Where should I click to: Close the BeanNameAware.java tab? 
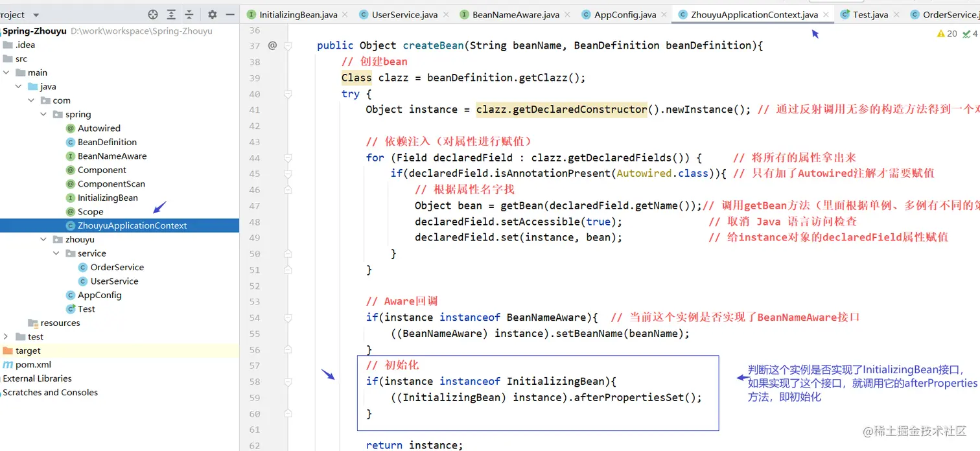(566, 14)
